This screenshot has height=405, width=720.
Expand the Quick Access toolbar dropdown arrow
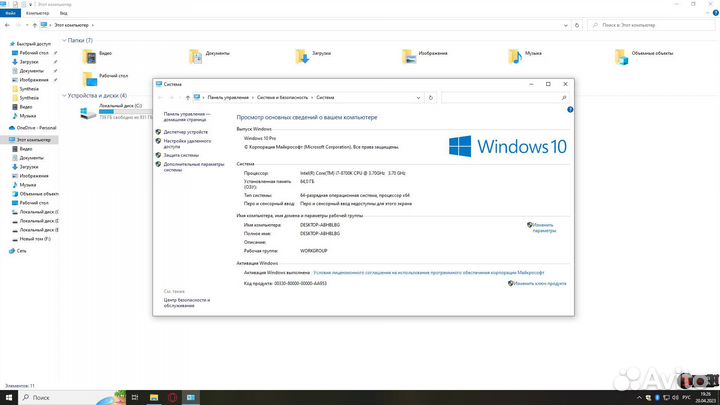[31, 4]
